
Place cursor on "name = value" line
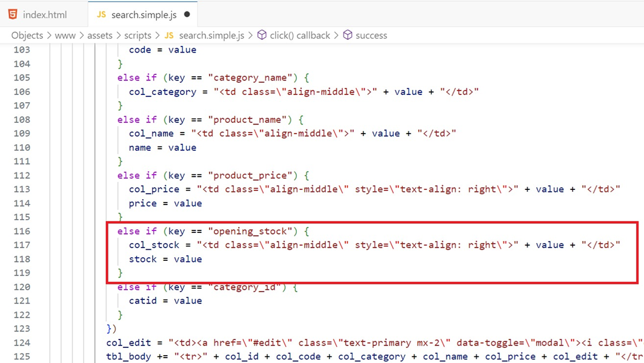point(162,147)
